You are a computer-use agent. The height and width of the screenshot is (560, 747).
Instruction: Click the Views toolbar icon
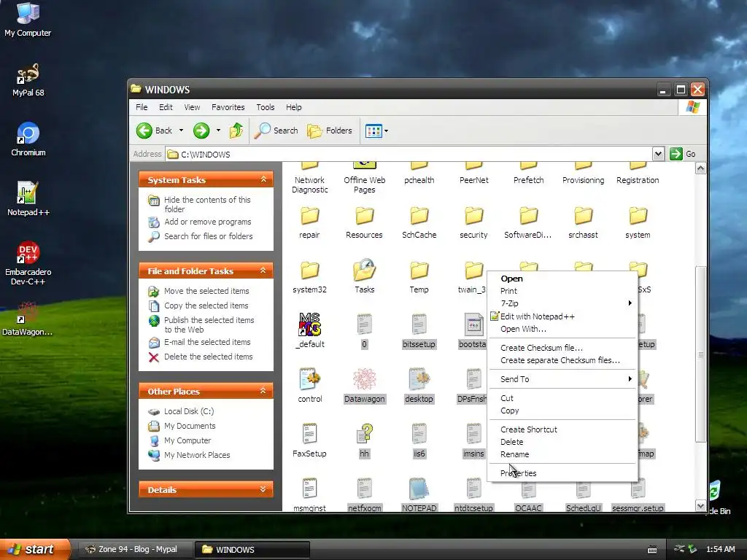[373, 131]
